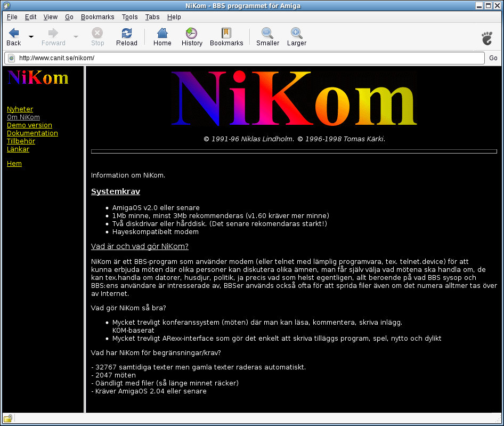Image resolution: width=504 pixels, height=426 pixels.
Task: Click '- 2047 möten' line
Action: [113, 375]
